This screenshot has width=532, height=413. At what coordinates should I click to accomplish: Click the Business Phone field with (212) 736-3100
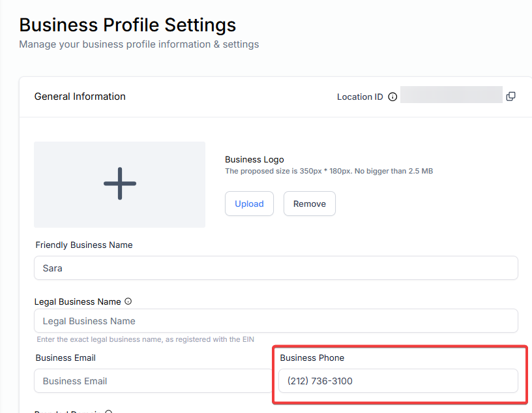[x=398, y=381]
